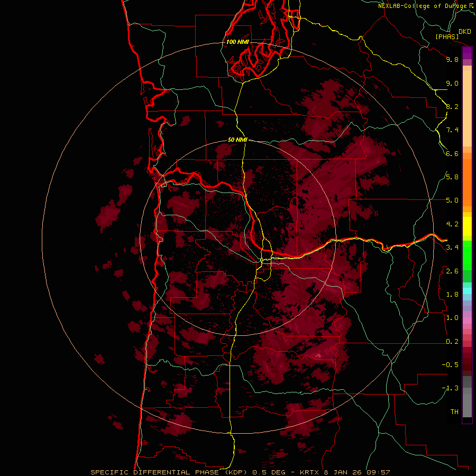
Task: Click the 6.6 value on the color scale
Action: coord(452,153)
